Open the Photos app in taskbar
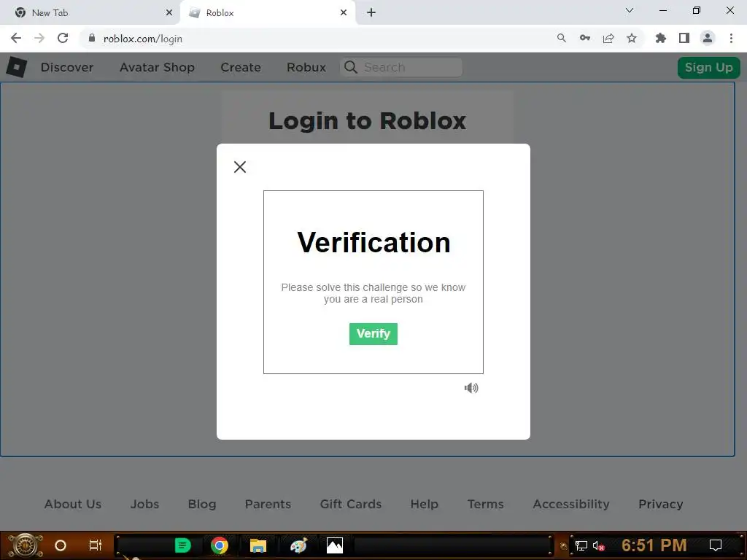The height and width of the screenshot is (560, 747). point(335,545)
